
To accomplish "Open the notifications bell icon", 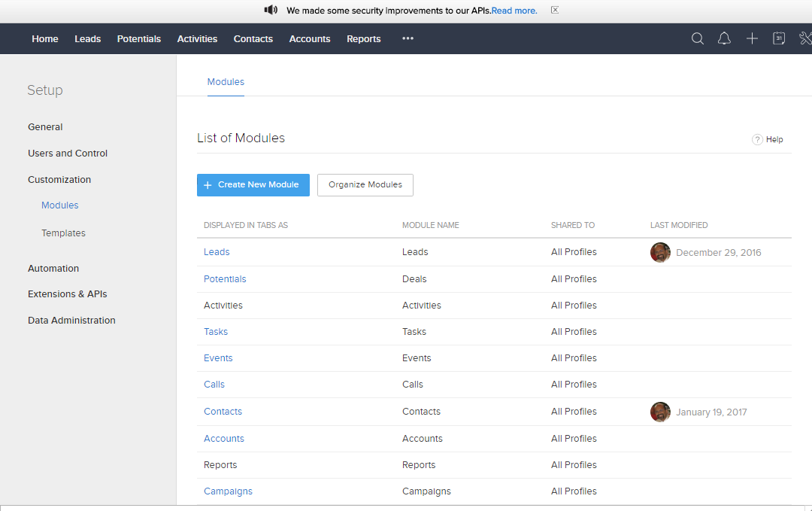I will click(x=724, y=39).
